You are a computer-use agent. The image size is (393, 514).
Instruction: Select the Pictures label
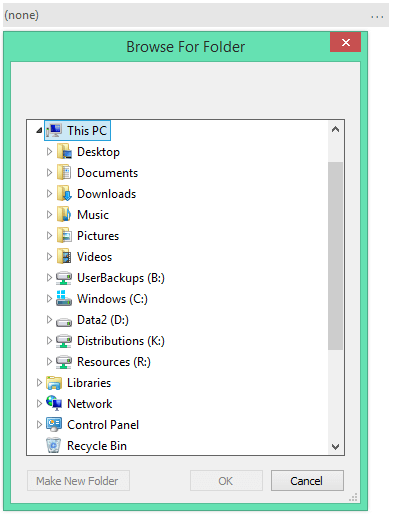point(98,236)
